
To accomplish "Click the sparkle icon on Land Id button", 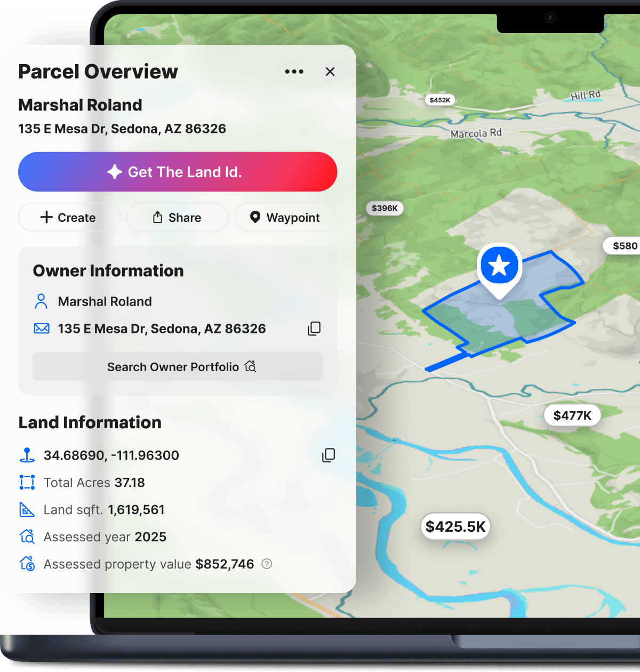I will 115,172.
